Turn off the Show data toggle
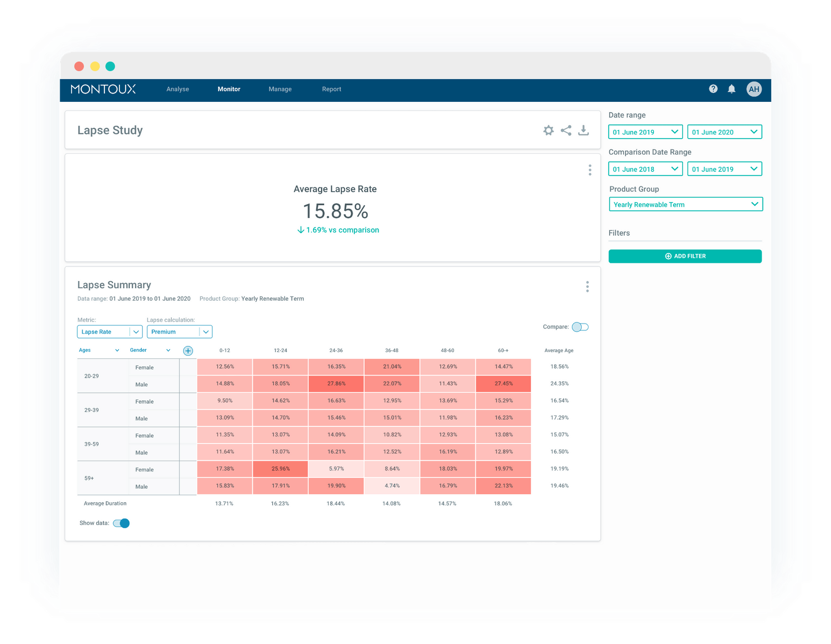The image size is (831, 644). tap(122, 523)
